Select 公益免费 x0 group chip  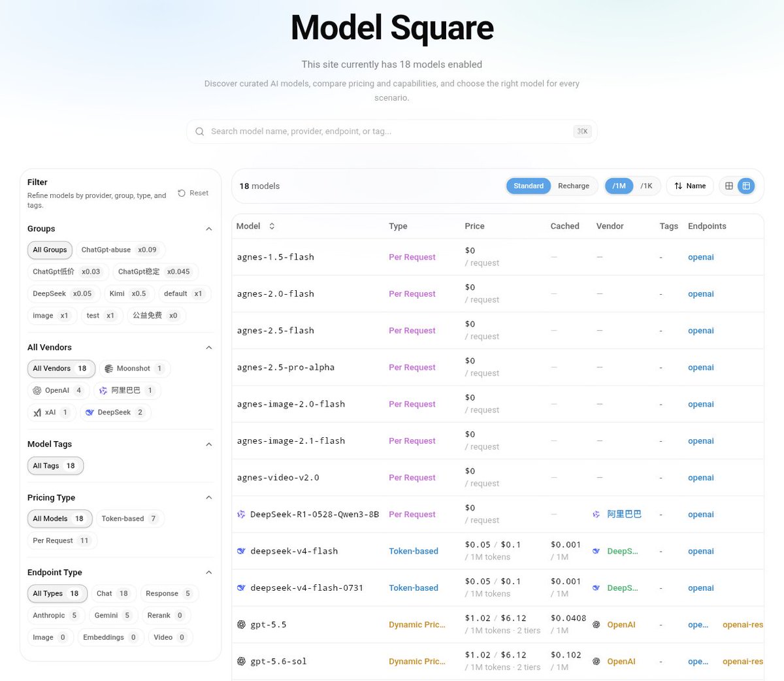[156, 315]
